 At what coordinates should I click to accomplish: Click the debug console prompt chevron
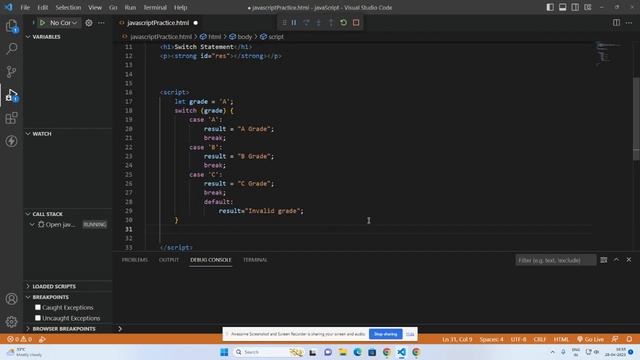pyautogui.click(x=120, y=329)
